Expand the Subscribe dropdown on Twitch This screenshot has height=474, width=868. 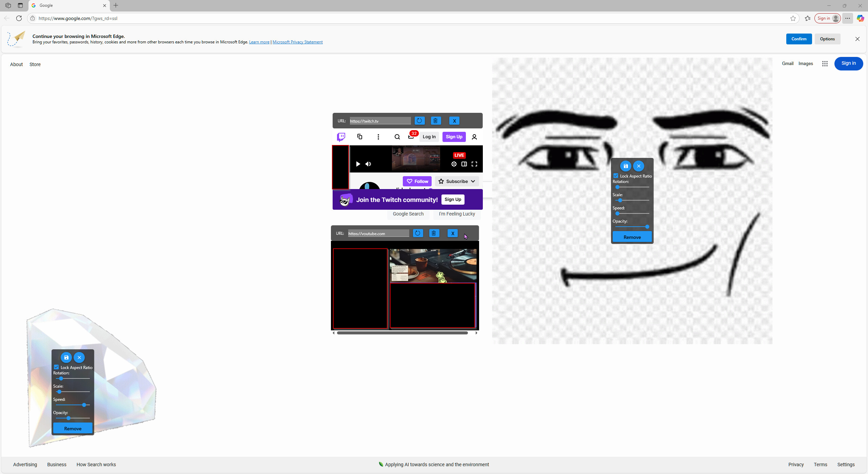click(x=473, y=181)
